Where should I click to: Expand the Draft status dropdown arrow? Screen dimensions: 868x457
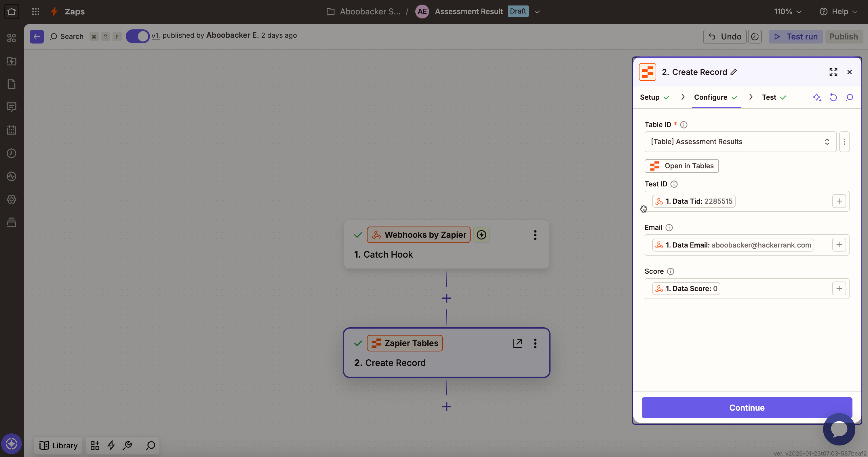[537, 12]
